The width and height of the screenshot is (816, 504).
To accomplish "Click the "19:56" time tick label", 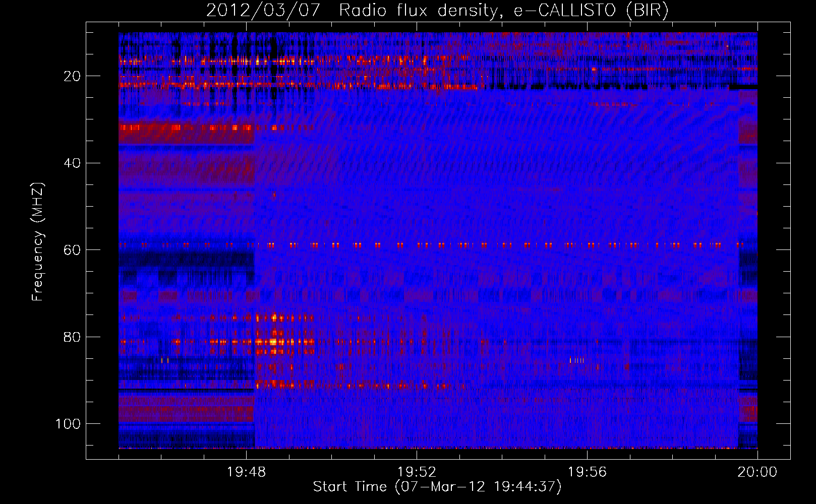I will tap(587, 472).
